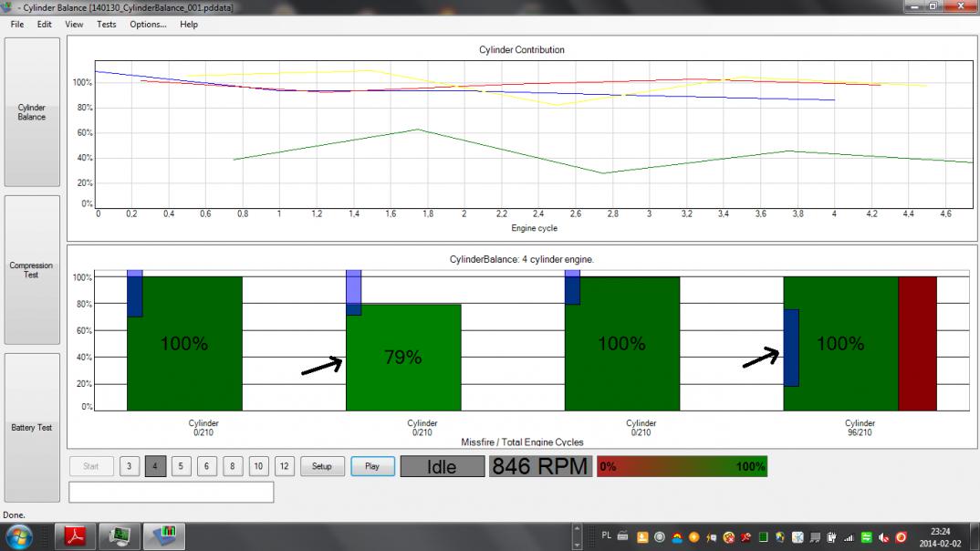Open the Windows Start orb
Image resolution: width=980 pixels, height=551 pixels.
click(19, 537)
